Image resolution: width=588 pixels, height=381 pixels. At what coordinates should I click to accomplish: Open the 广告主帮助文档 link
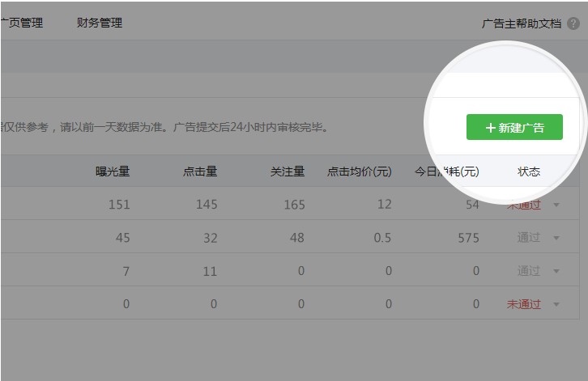pos(521,23)
